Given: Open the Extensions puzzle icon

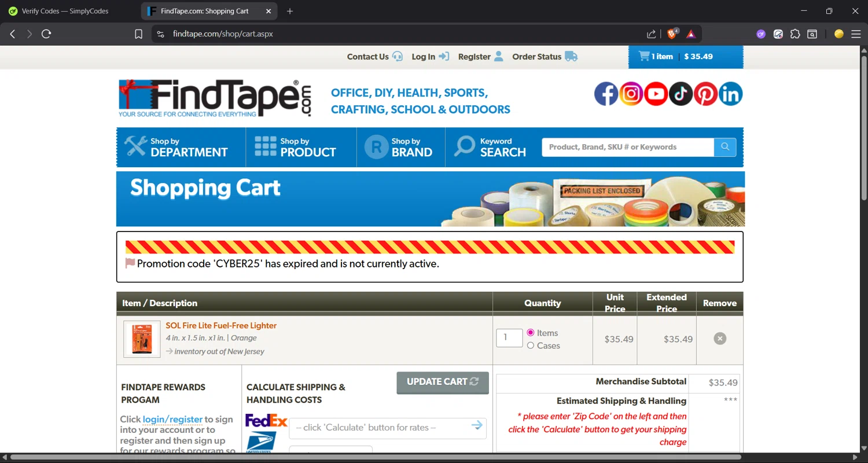Looking at the screenshot, I should click(795, 34).
